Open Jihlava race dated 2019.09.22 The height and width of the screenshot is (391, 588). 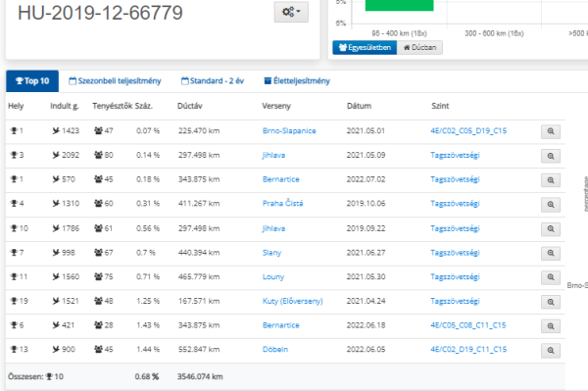click(x=273, y=228)
